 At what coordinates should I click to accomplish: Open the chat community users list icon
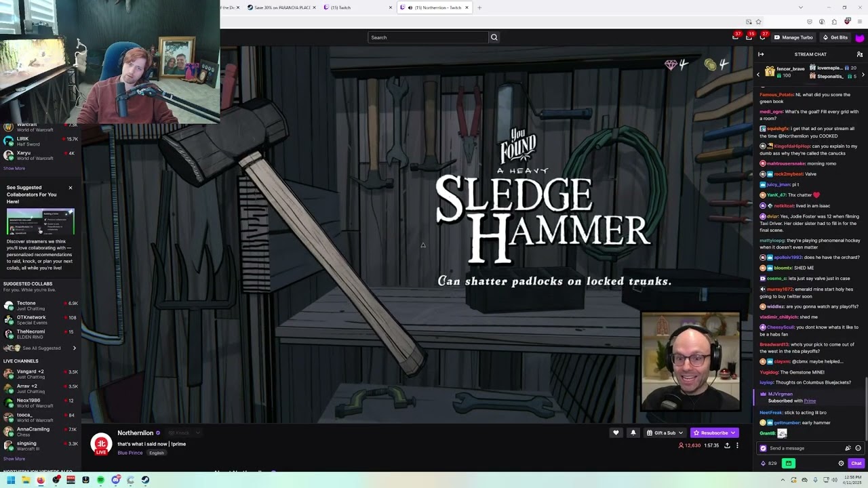pos(859,54)
